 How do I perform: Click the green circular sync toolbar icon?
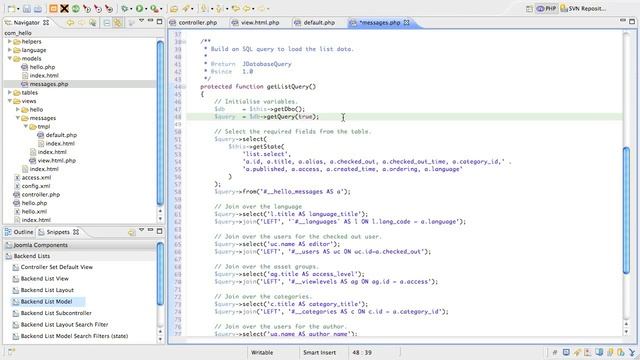(x=76, y=8)
